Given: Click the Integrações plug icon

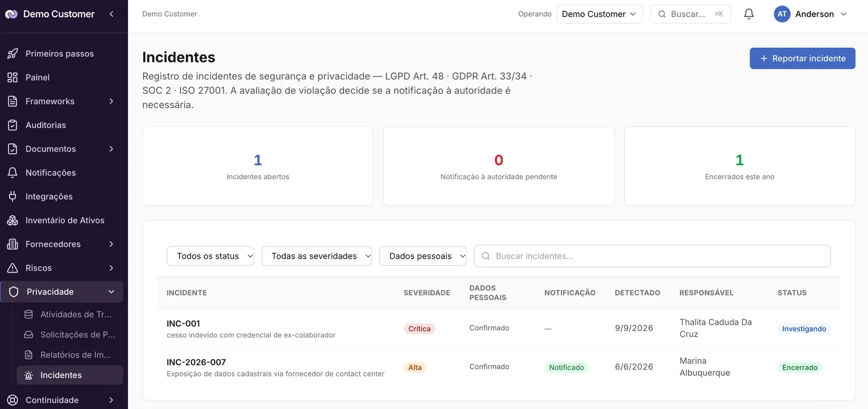Looking at the screenshot, I should pos(12,197).
